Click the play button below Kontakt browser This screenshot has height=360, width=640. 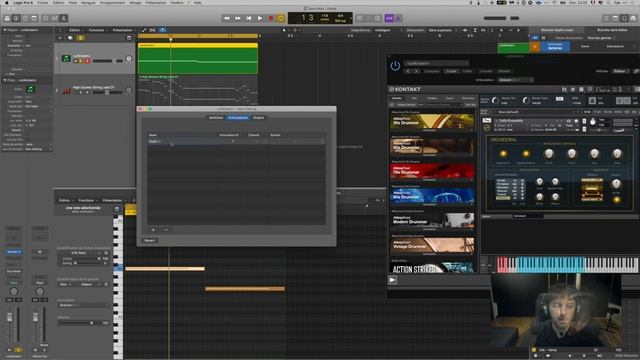392,280
